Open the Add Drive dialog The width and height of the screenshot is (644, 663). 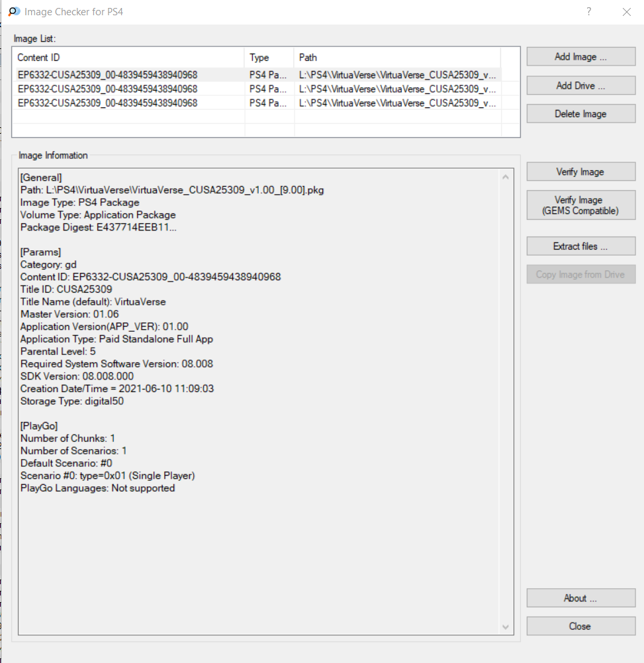(x=581, y=85)
